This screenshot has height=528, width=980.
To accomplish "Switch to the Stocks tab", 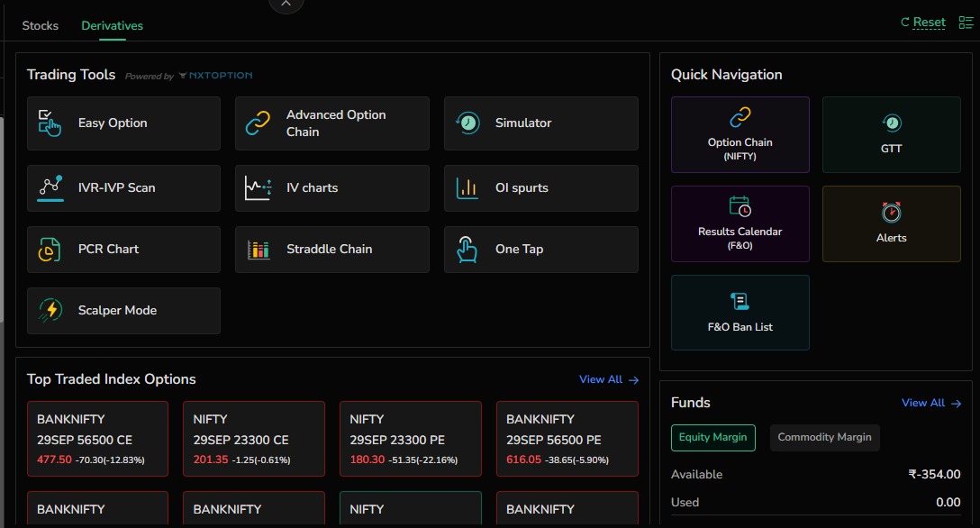I will click(x=40, y=25).
